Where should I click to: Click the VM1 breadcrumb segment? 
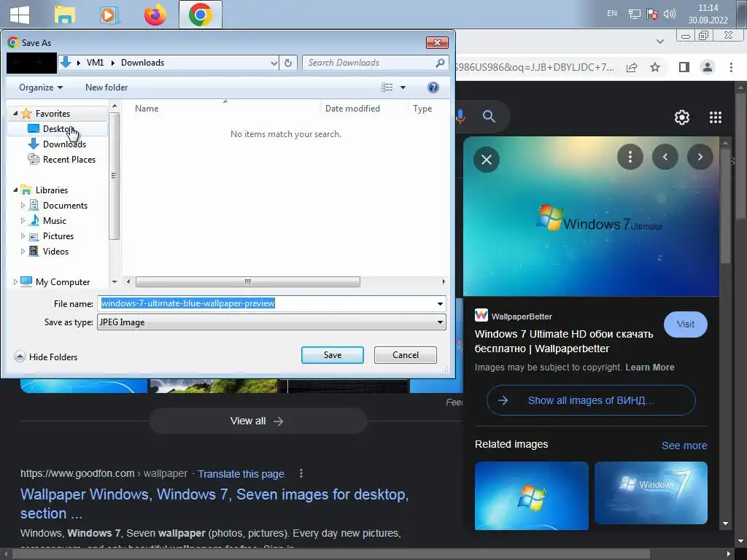(95, 63)
